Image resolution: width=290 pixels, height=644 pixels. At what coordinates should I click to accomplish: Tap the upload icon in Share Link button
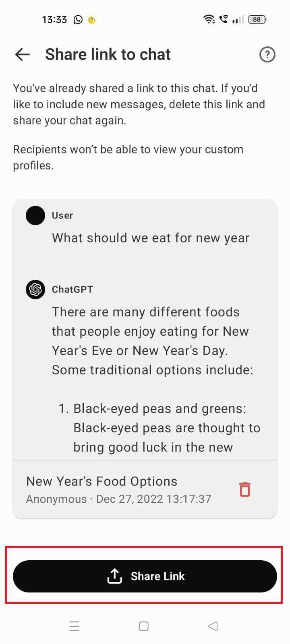[x=115, y=576]
